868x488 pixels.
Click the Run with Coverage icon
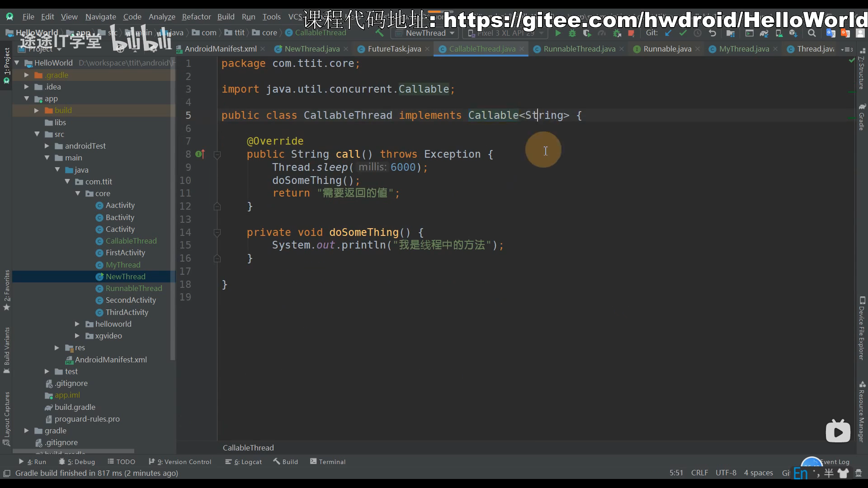587,33
